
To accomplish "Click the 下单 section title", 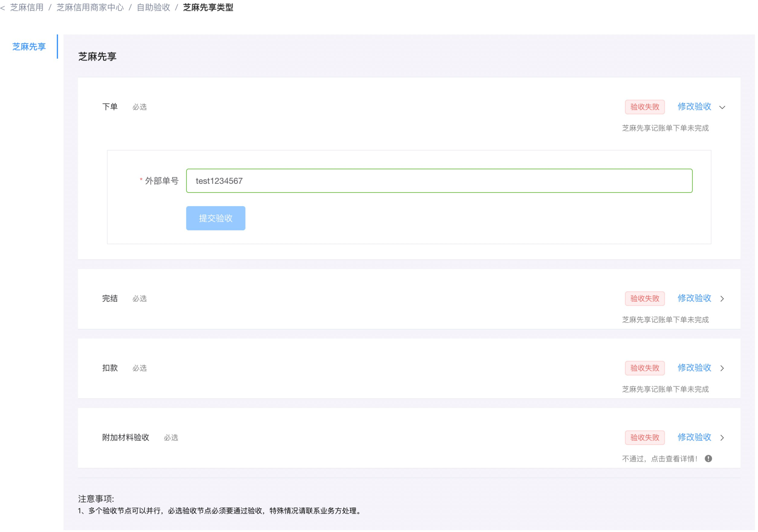I will pos(110,107).
